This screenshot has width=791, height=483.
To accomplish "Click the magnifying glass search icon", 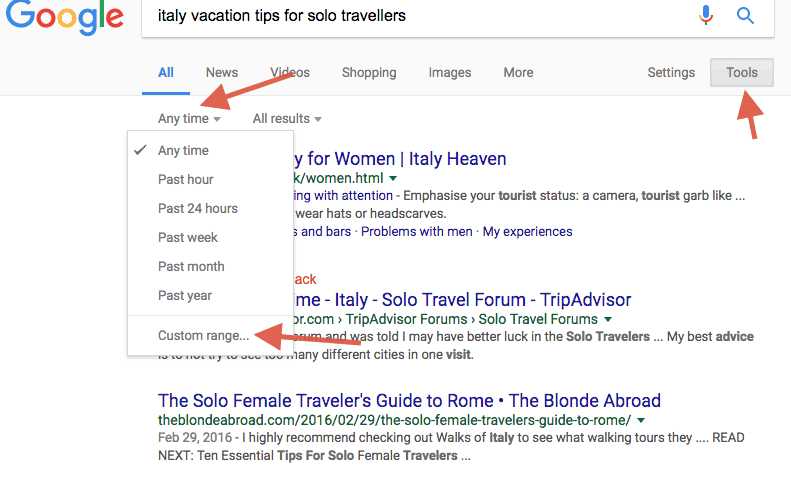I will pos(745,16).
